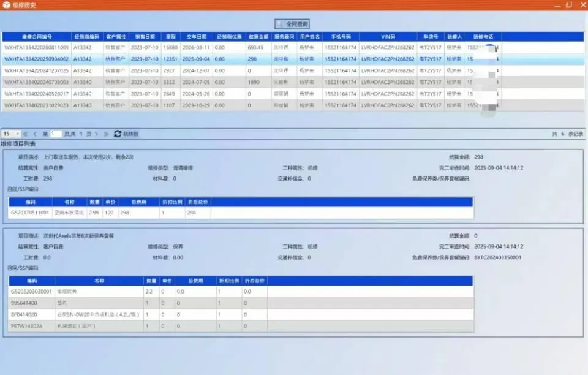Select contract row WXHTA1334220241207025
The width and height of the screenshot is (588, 375).
coord(293,70)
